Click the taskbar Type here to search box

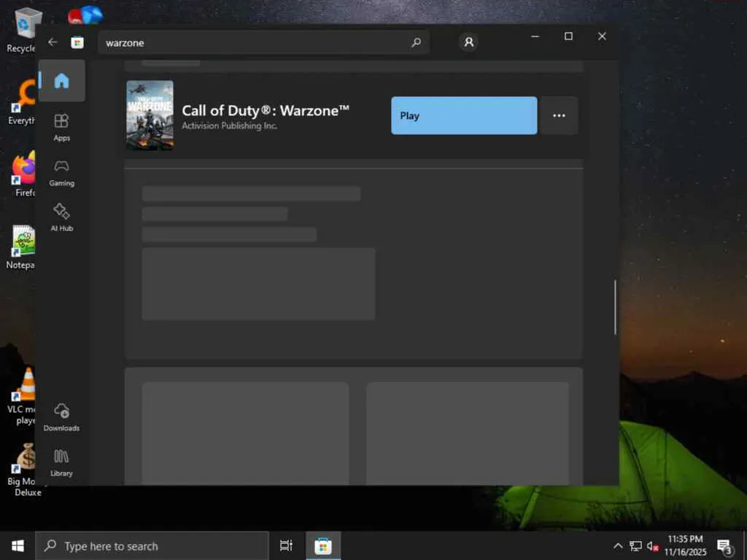click(152, 545)
